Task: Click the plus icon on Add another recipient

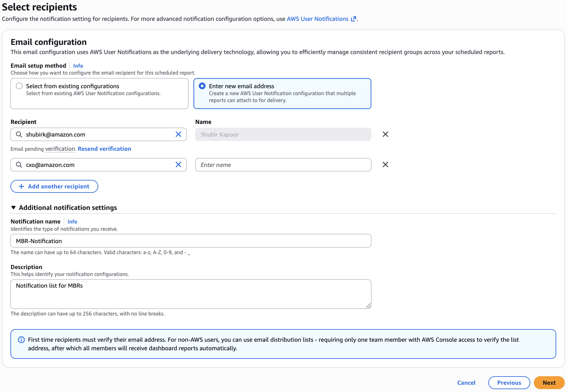Action: pos(21,186)
